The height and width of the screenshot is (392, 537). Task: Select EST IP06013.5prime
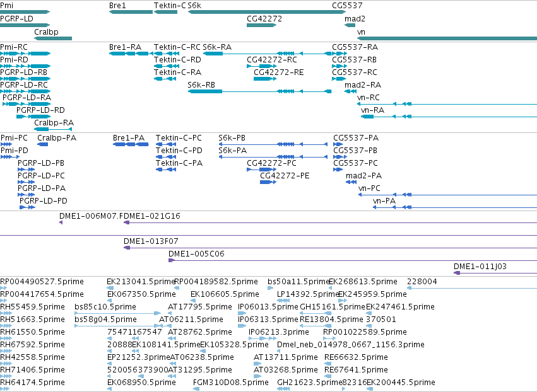coord(268,307)
